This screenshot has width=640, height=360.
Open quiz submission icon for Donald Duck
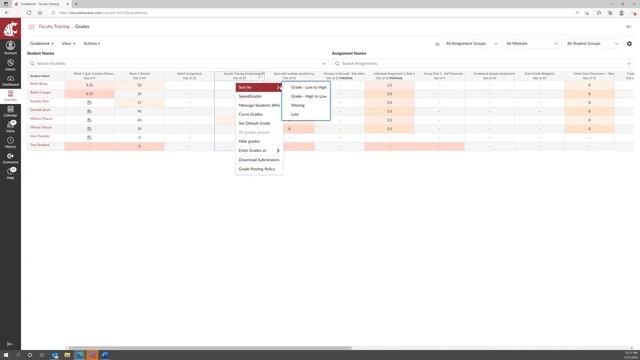click(x=89, y=111)
